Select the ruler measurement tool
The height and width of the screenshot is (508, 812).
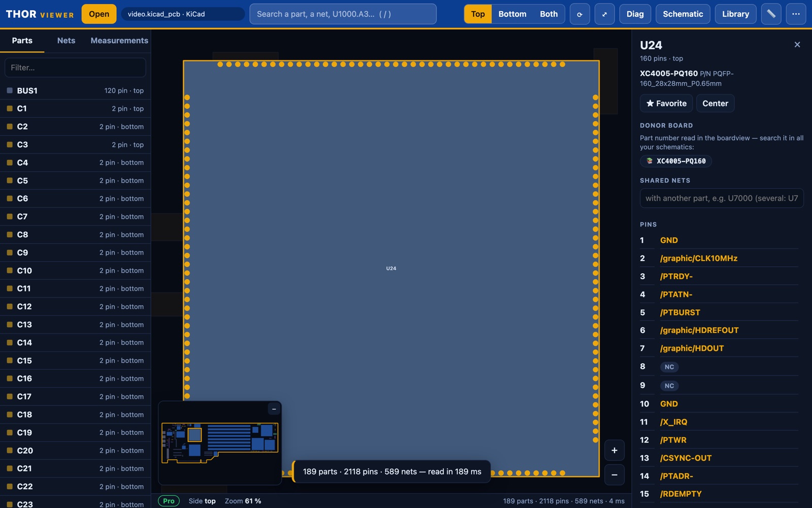771,14
